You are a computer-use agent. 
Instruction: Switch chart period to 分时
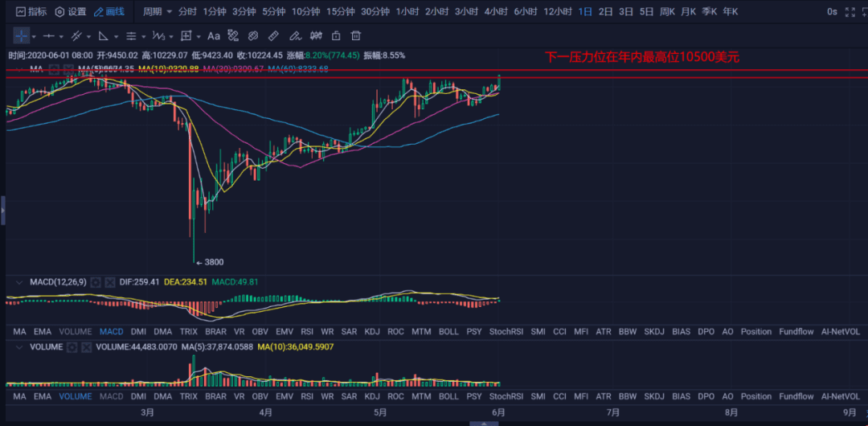(x=187, y=11)
